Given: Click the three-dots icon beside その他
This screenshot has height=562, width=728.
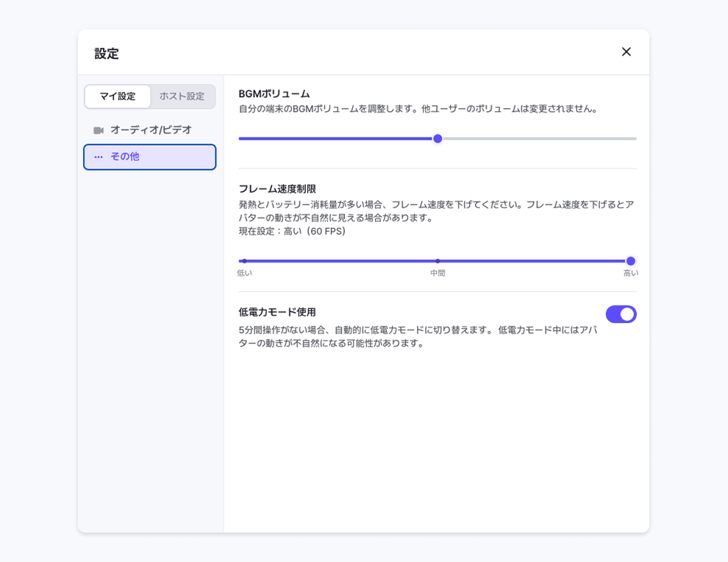Looking at the screenshot, I should coord(99,157).
